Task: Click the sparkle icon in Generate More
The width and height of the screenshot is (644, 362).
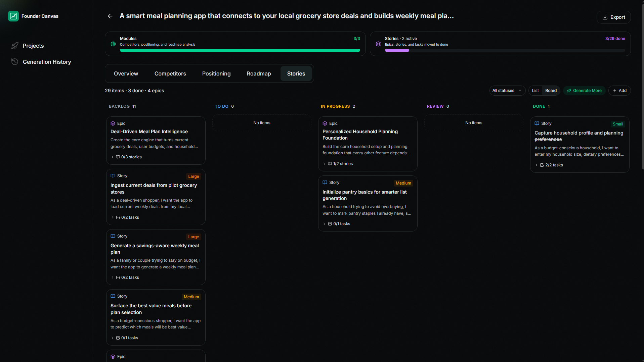Action: click(x=569, y=91)
